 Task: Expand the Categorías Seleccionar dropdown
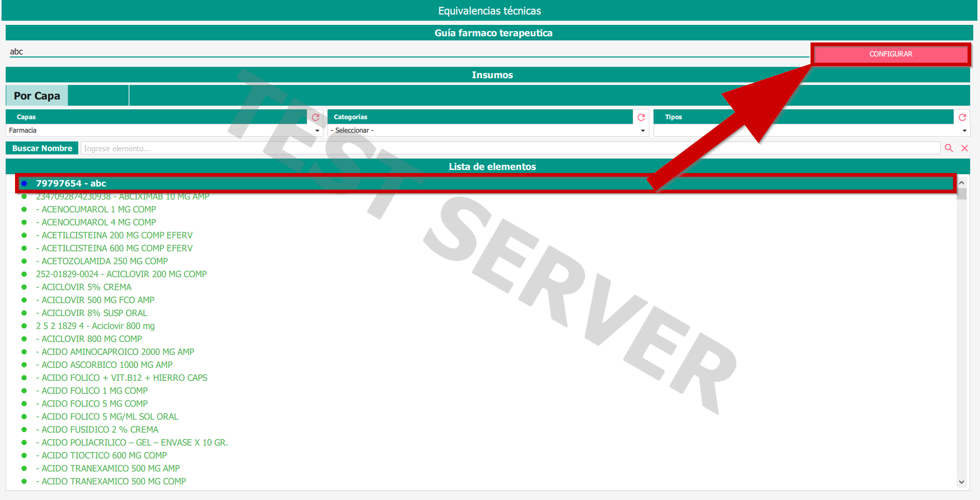487,131
